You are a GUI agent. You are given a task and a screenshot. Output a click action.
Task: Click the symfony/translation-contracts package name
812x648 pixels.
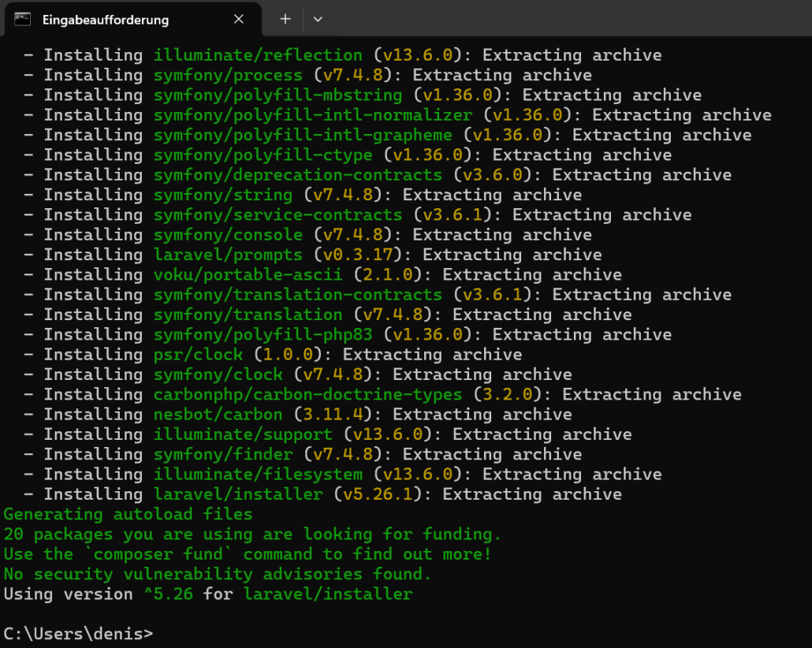pyautogui.click(x=298, y=294)
